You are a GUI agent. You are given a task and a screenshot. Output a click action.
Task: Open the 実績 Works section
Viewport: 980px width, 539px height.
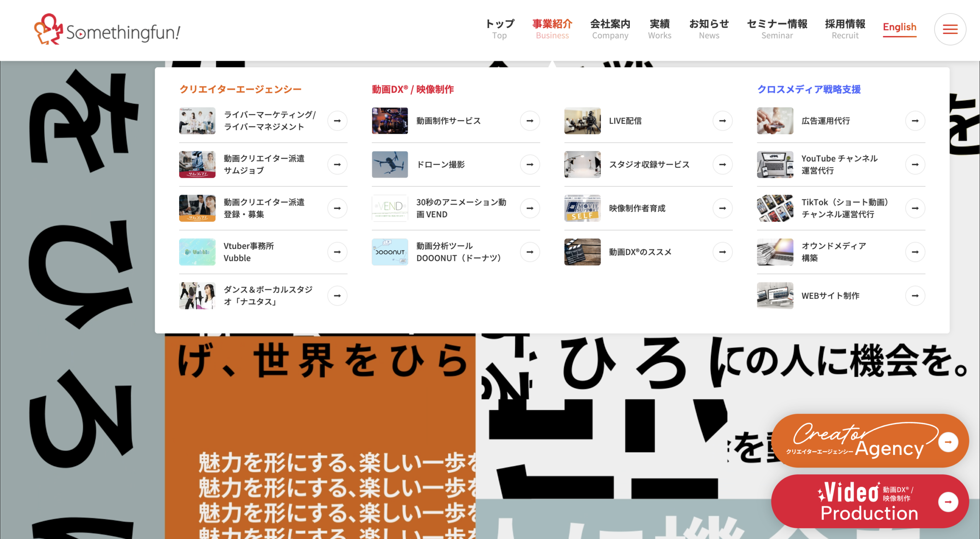[x=660, y=29]
